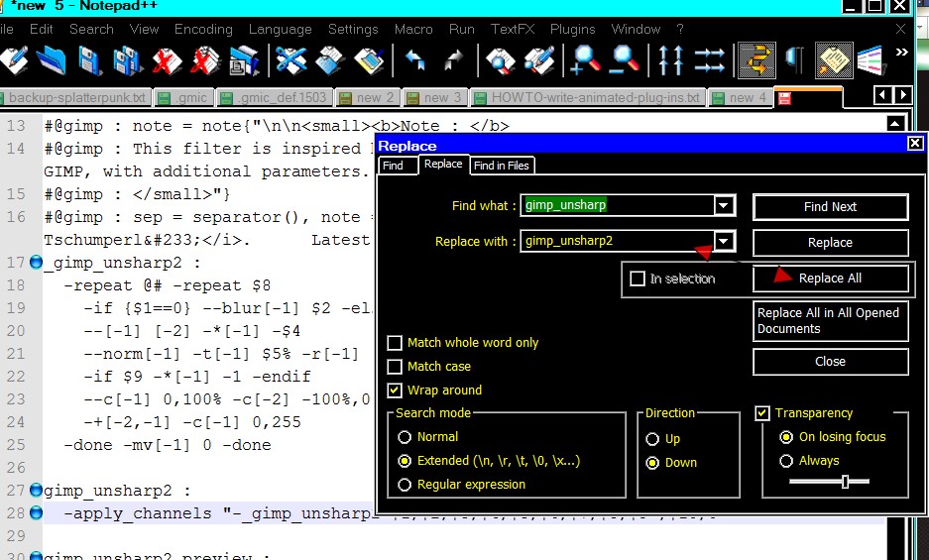Click the Replace All button
929x560 pixels.
[830, 278]
